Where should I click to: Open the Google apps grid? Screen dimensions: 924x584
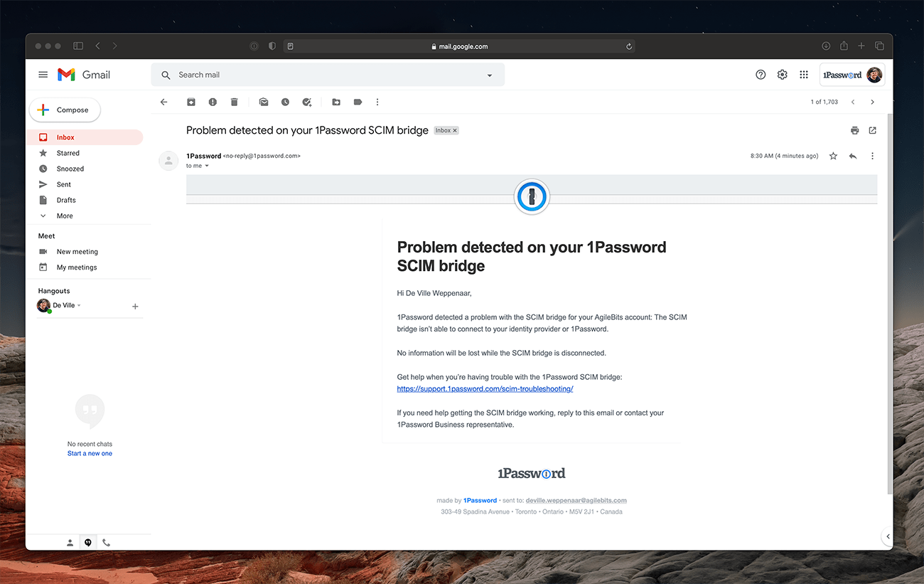coord(804,75)
